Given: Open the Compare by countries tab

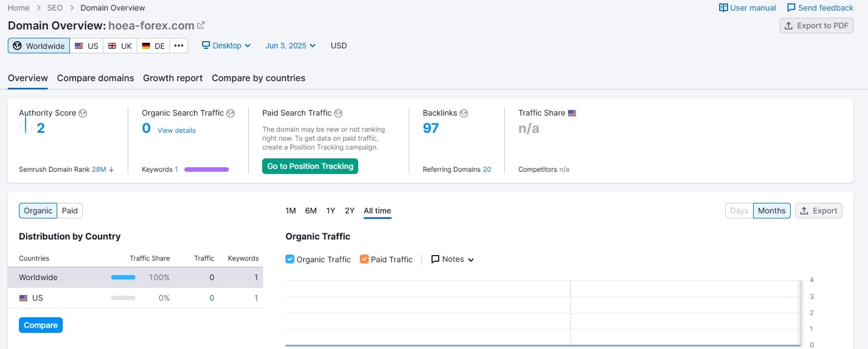Looking at the screenshot, I should 258,78.
